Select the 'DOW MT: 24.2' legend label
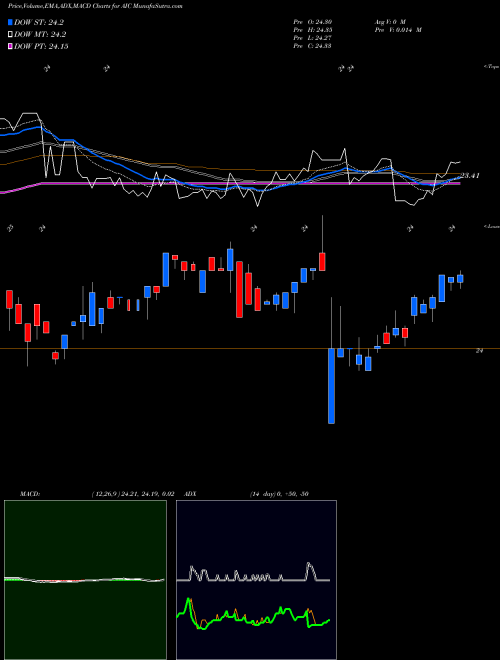The image size is (500, 660). pos(40,35)
